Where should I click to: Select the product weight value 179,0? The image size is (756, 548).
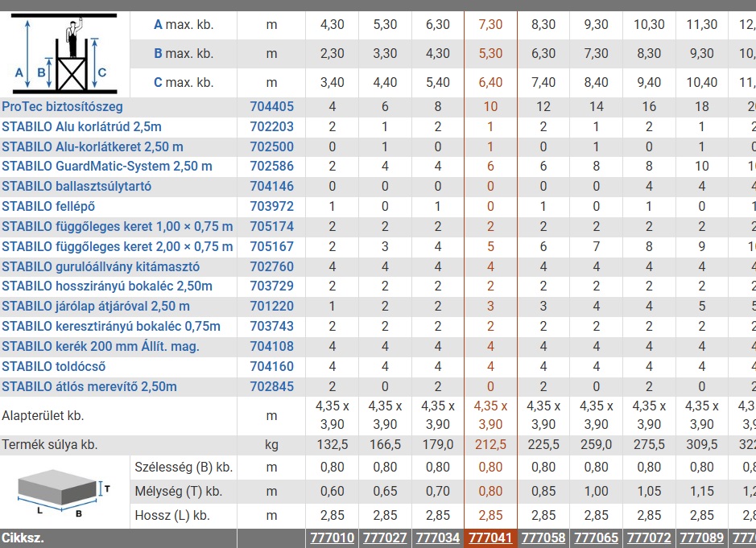[438, 444]
